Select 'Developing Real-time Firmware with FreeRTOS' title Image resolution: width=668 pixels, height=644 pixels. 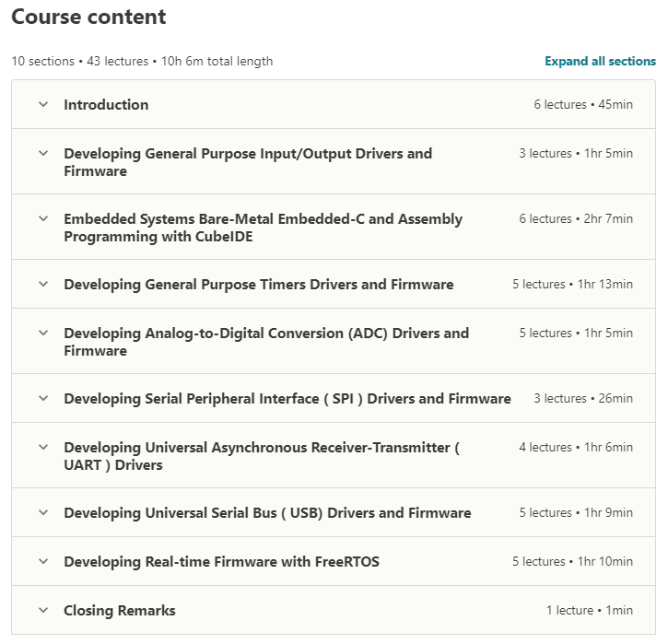coord(221,562)
